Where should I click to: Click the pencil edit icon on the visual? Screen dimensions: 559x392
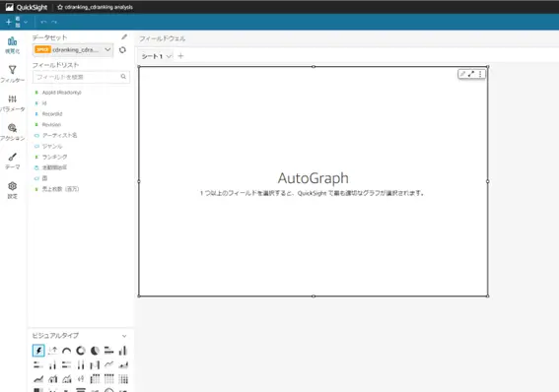[x=462, y=74]
